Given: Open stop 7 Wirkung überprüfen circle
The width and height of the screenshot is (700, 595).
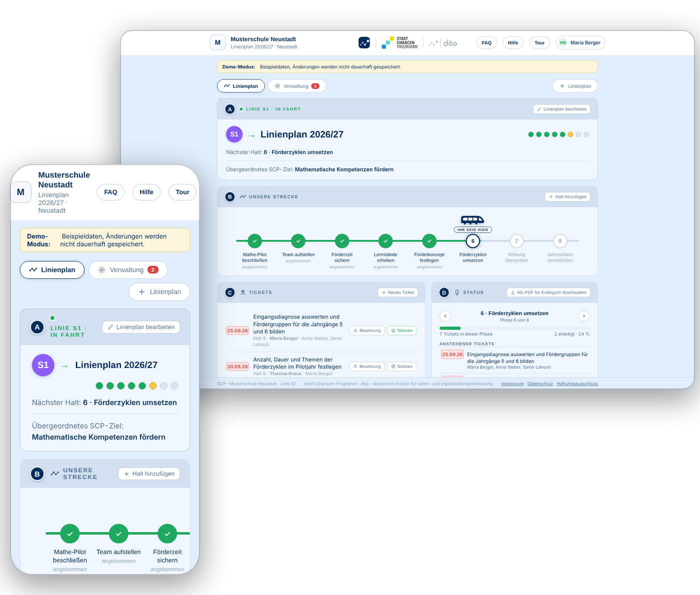Looking at the screenshot, I should pos(516,241).
